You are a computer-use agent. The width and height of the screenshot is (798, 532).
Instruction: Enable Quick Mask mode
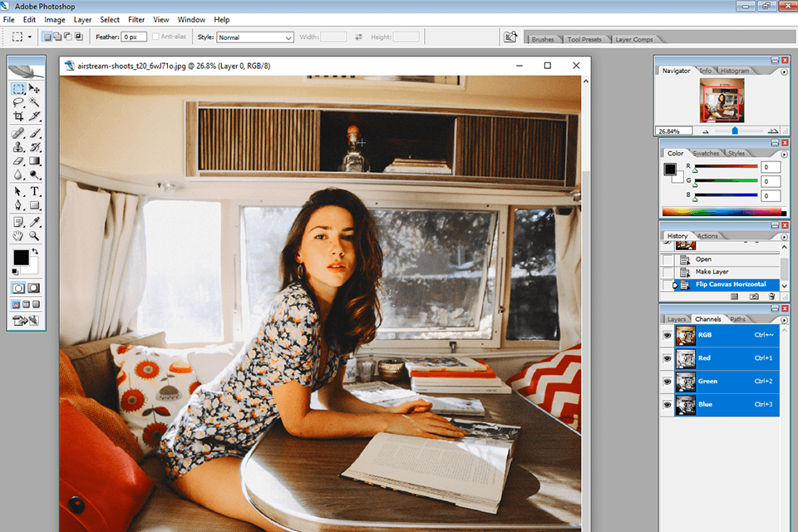pyautogui.click(x=33, y=288)
